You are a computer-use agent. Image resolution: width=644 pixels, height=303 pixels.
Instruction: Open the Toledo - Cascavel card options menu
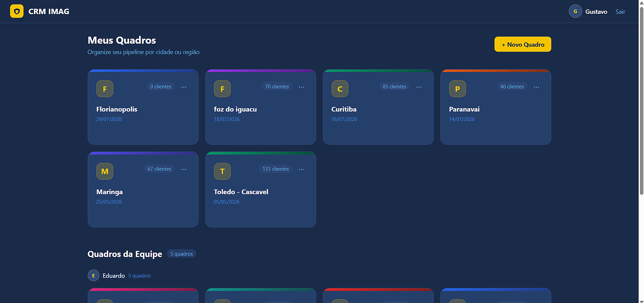click(301, 169)
